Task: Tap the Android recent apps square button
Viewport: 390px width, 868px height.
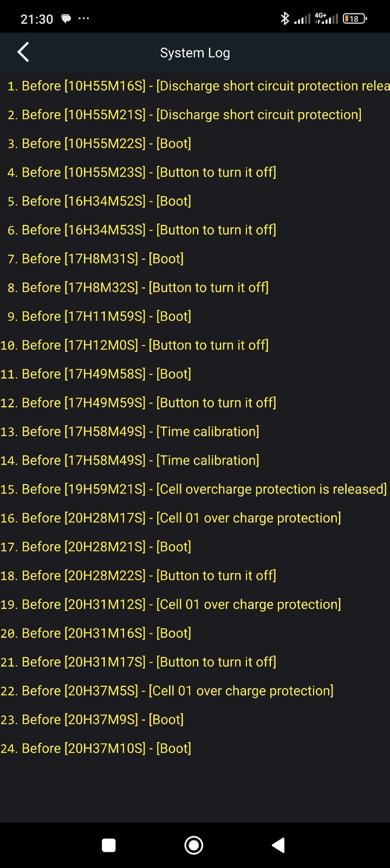Action: 109,845
